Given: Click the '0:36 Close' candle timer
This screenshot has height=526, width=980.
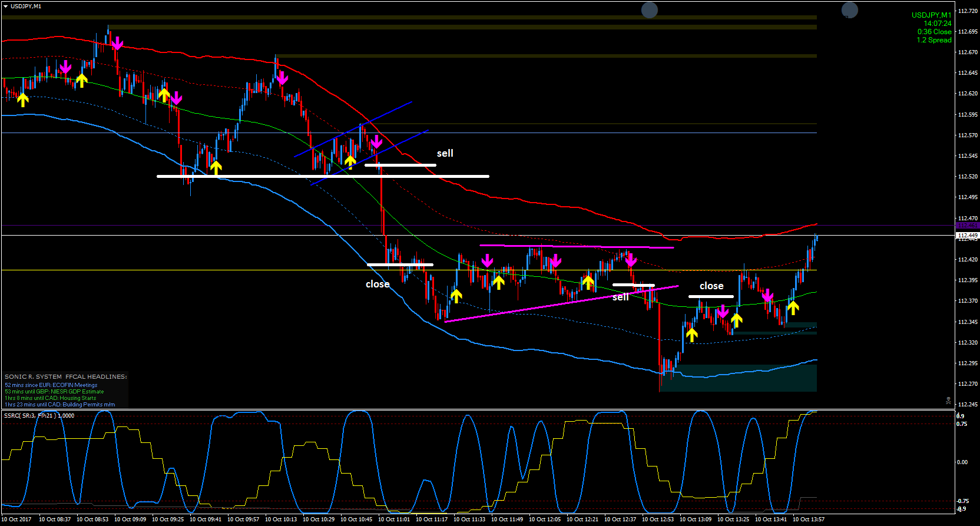Looking at the screenshot, I should tap(934, 32).
